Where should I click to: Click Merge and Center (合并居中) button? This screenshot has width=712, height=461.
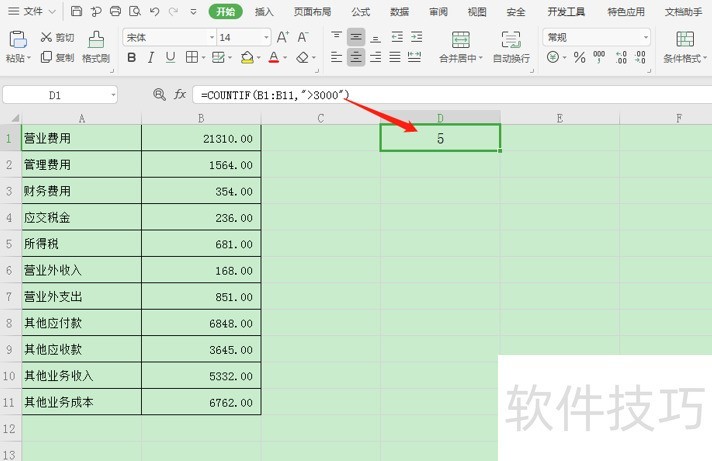(x=460, y=46)
